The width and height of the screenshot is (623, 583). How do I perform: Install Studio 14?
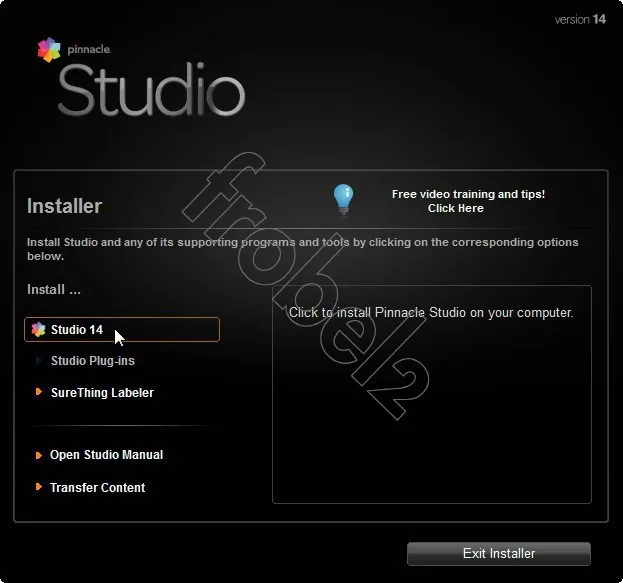point(122,329)
